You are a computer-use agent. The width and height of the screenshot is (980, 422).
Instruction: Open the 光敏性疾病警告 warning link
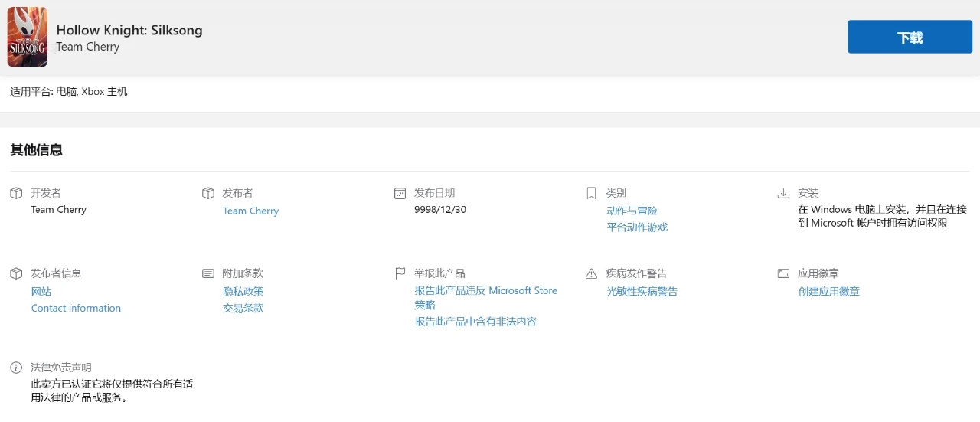click(x=642, y=292)
